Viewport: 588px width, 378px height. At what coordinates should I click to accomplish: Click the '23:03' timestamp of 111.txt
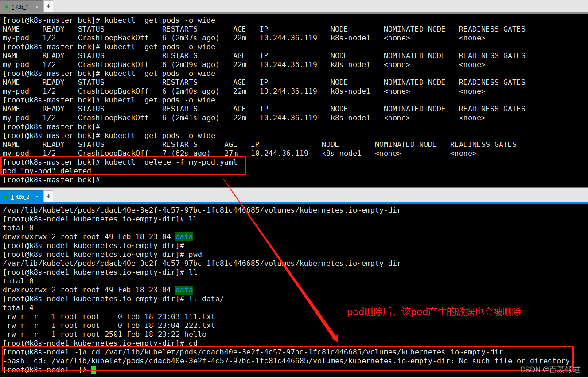coord(169,317)
